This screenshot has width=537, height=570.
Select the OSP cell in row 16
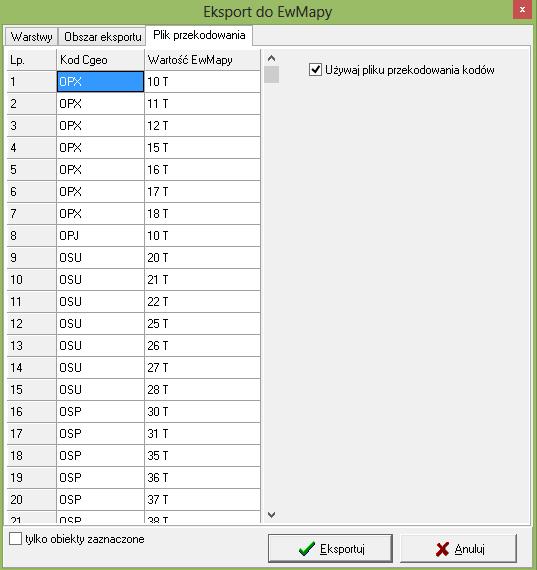click(100, 412)
